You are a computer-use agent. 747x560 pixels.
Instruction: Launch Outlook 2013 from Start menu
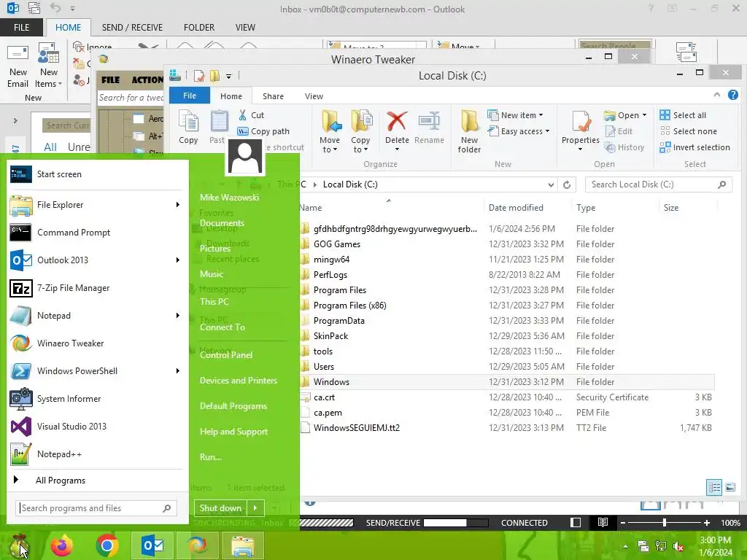tap(90, 260)
